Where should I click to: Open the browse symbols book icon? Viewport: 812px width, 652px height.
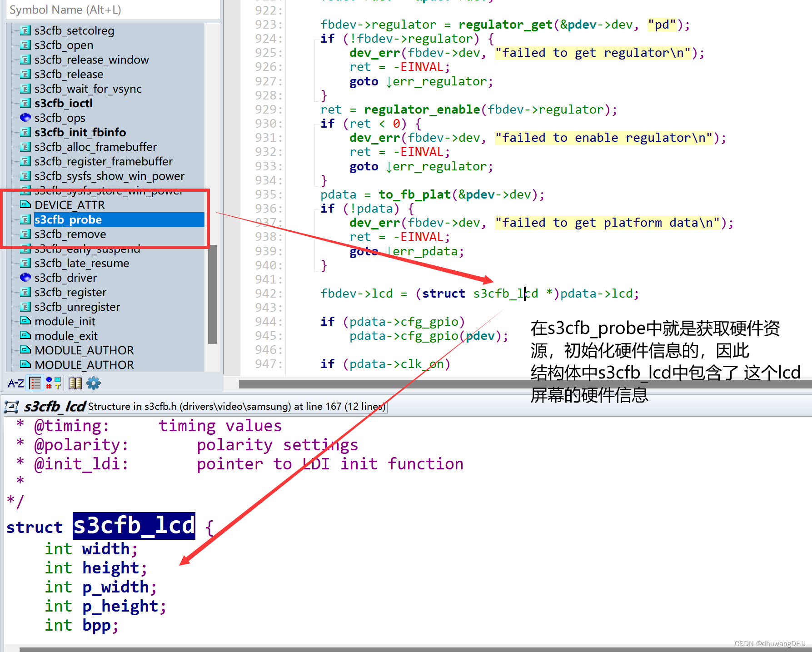75,383
